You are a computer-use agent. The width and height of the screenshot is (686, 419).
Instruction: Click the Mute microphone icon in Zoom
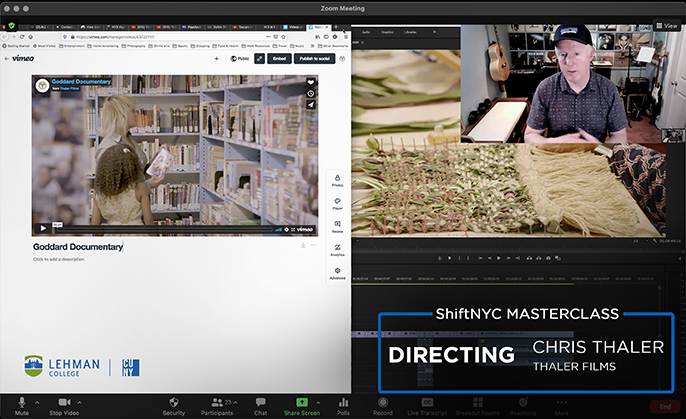21,402
